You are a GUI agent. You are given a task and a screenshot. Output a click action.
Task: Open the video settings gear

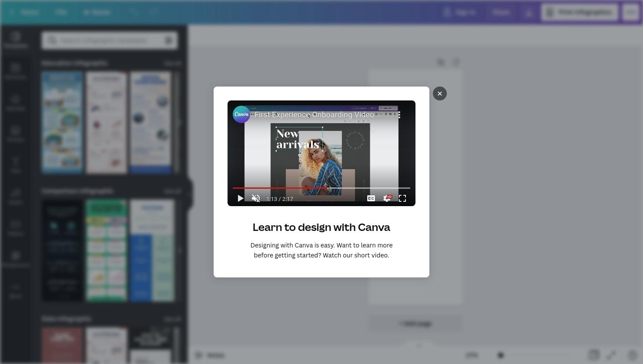coord(387,198)
